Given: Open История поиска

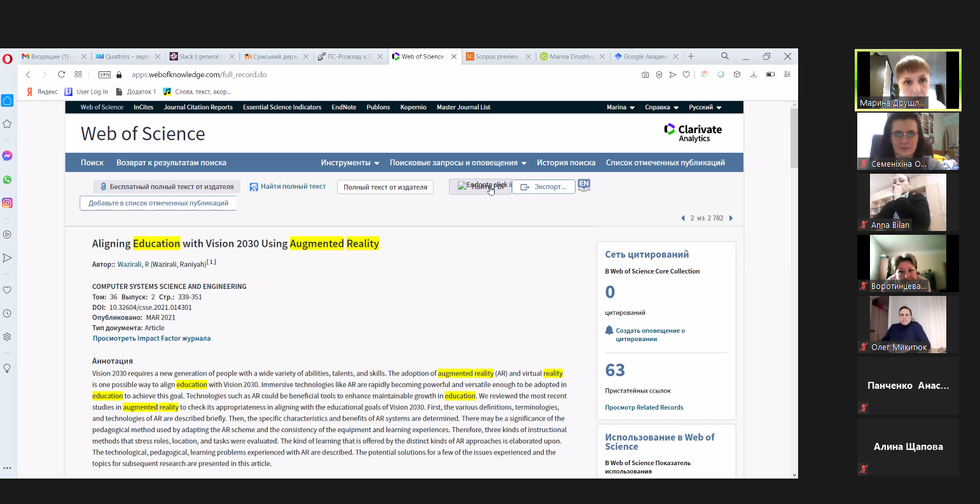Looking at the screenshot, I should coord(566,163).
